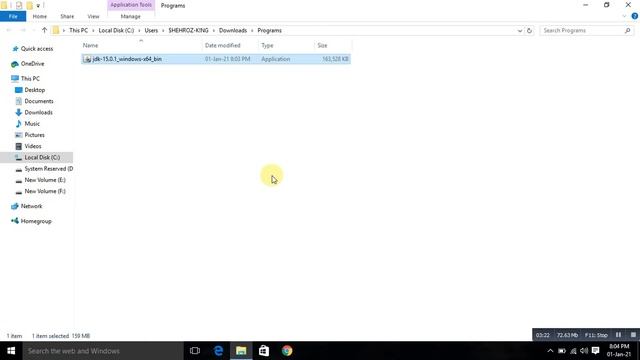This screenshot has height=360, width=640.
Task: Open Pictures in navigation pane
Action: pyautogui.click(x=34, y=135)
